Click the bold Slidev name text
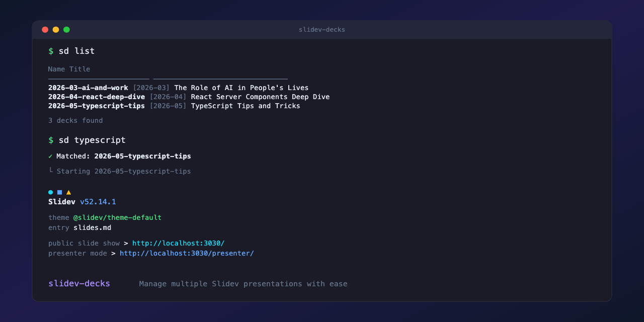The width and height of the screenshot is (644, 322). 62,202
